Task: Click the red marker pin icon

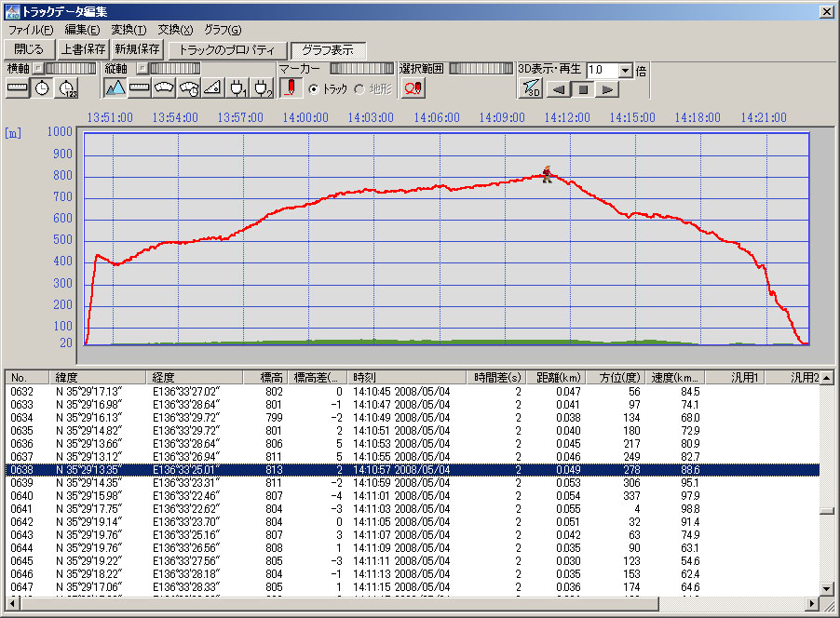Action: (x=290, y=88)
